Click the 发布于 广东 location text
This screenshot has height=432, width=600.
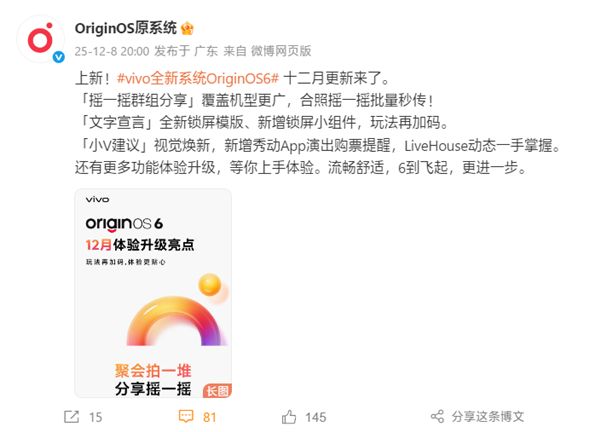click(186, 51)
